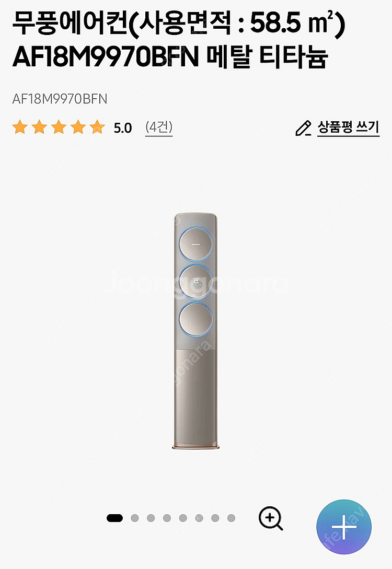Click the first orange rating star

(20, 127)
